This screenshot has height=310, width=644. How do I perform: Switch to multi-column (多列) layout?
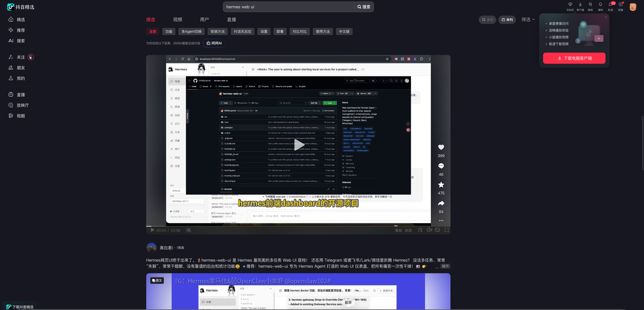487,20
